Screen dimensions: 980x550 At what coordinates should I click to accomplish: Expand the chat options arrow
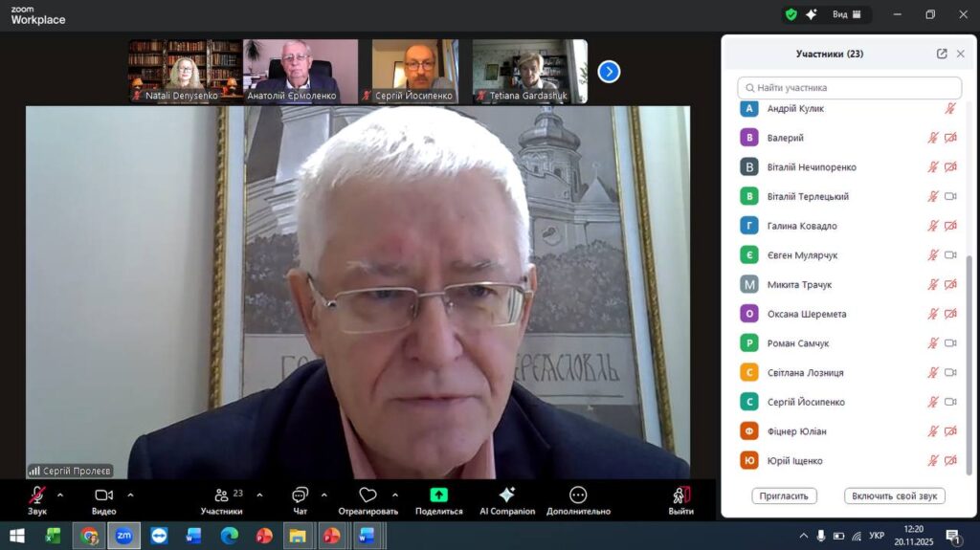pyautogui.click(x=323, y=495)
